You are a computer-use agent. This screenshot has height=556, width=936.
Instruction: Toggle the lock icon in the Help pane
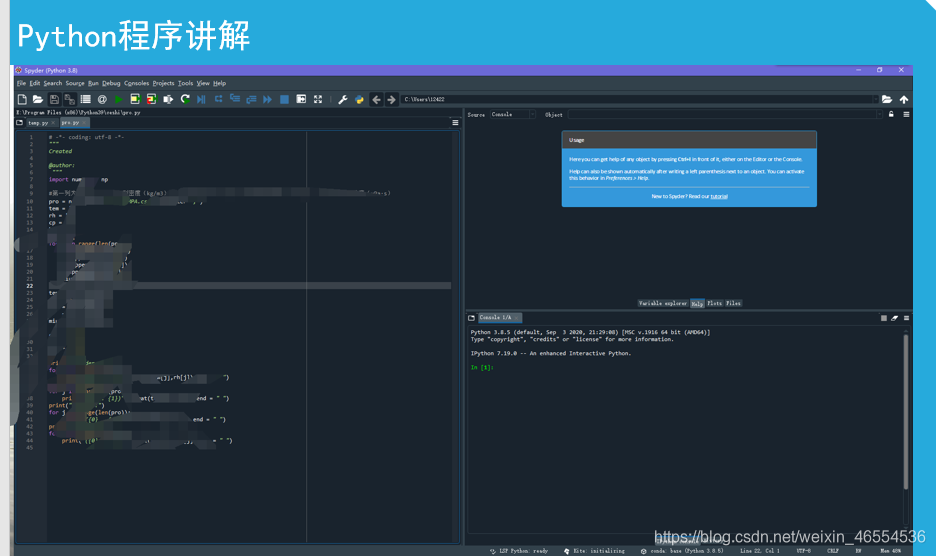tap(891, 115)
